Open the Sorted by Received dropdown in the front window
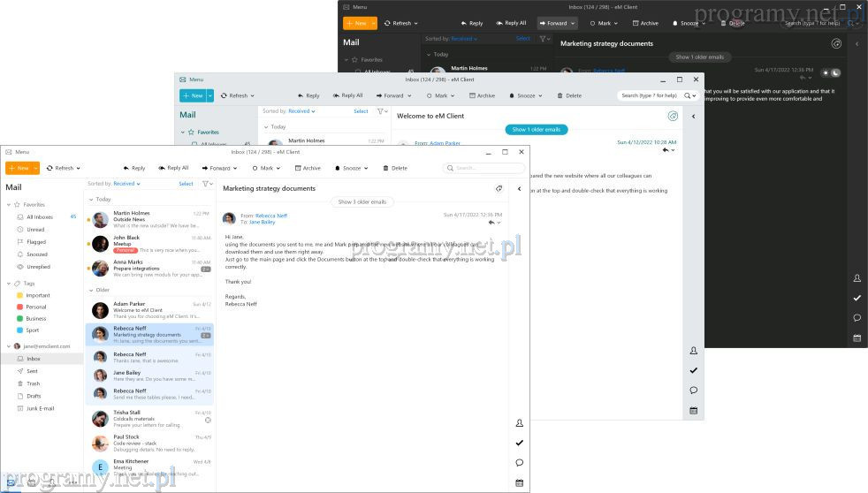Viewport: 868px width, 493px height. coord(126,184)
